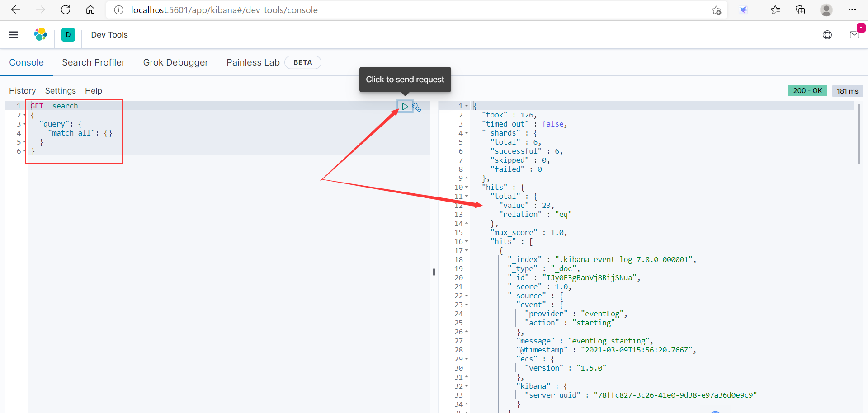Click the browser home icon
Screen dimensions: 868x413
(x=90, y=10)
